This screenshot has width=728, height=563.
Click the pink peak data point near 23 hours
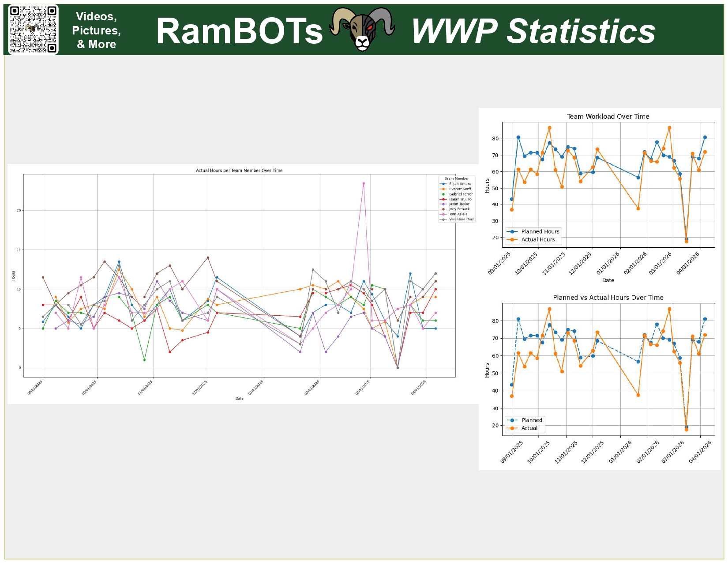(364, 183)
